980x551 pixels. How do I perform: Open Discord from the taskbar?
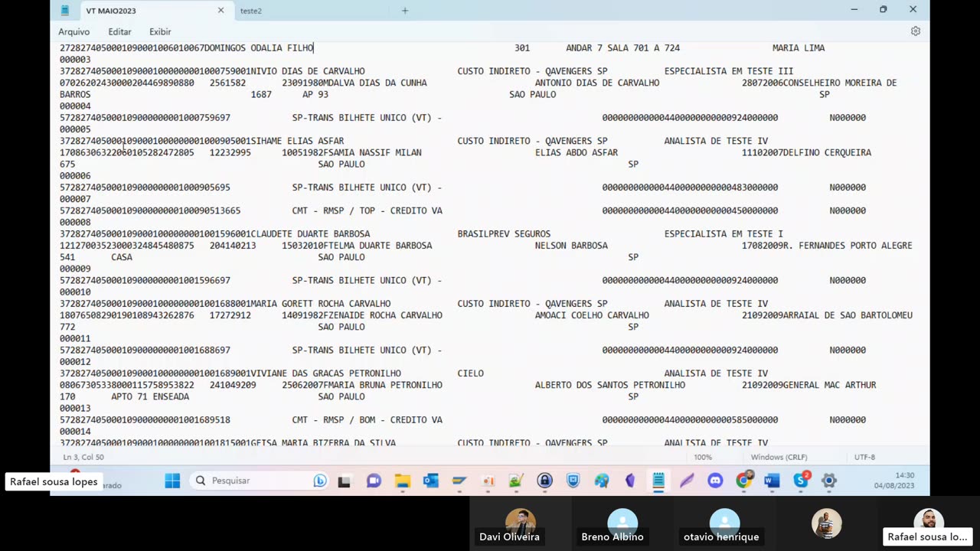pyautogui.click(x=715, y=481)
